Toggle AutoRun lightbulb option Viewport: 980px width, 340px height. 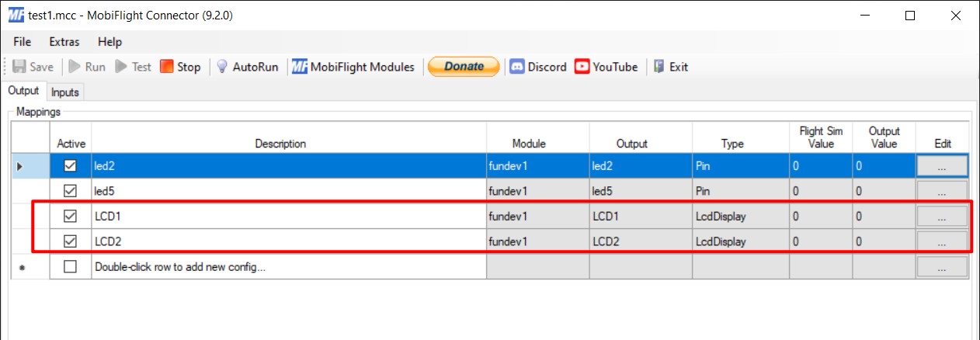[247, 67]
